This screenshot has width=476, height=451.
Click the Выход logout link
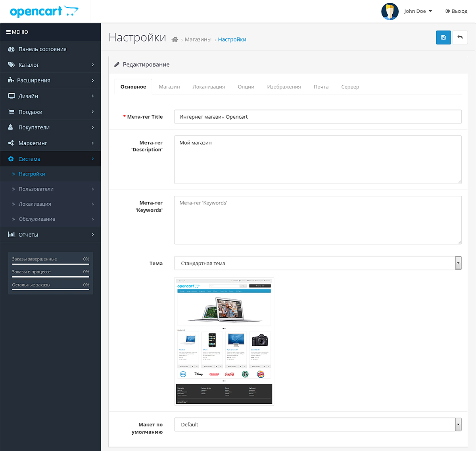click(456, 12)
